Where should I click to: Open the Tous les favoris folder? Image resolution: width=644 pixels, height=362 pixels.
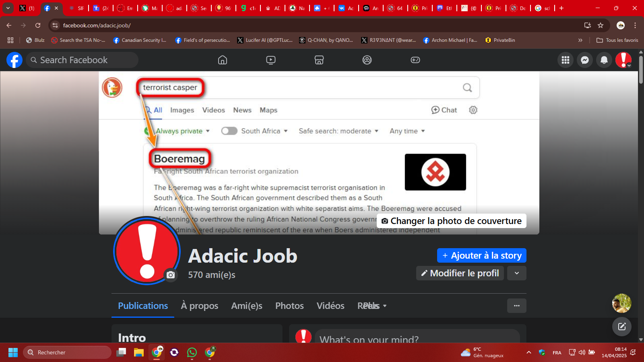point(617,40)
